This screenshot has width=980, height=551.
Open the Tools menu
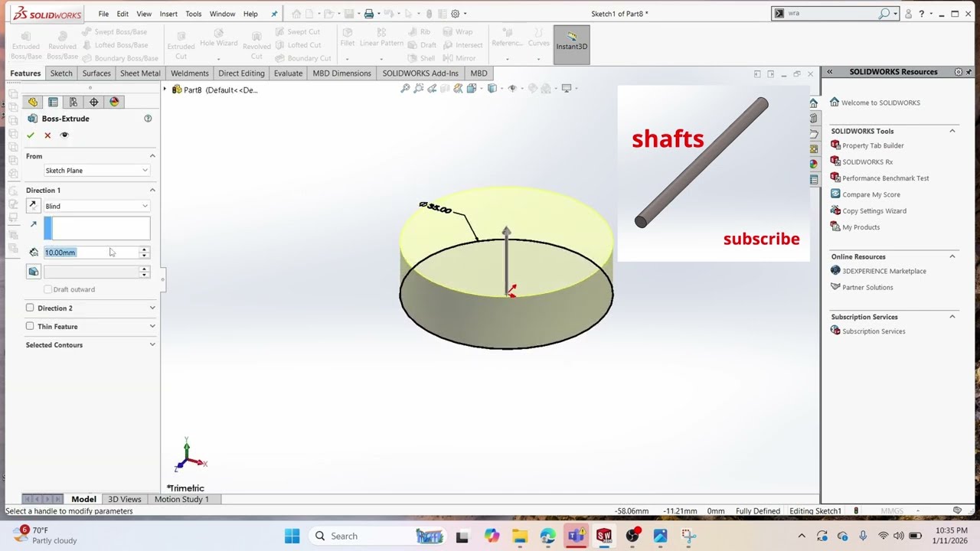click(193, 14)
